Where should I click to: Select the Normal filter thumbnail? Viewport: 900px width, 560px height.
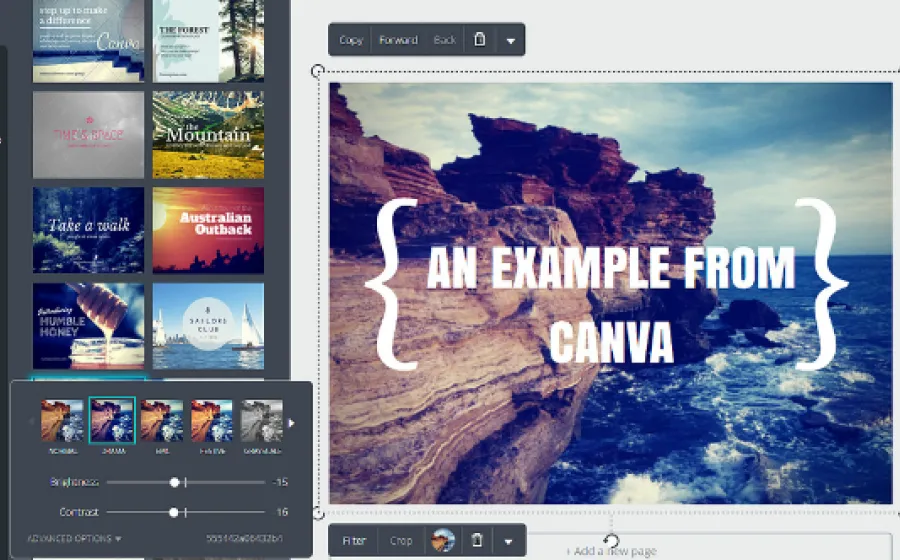coord(62,421)
